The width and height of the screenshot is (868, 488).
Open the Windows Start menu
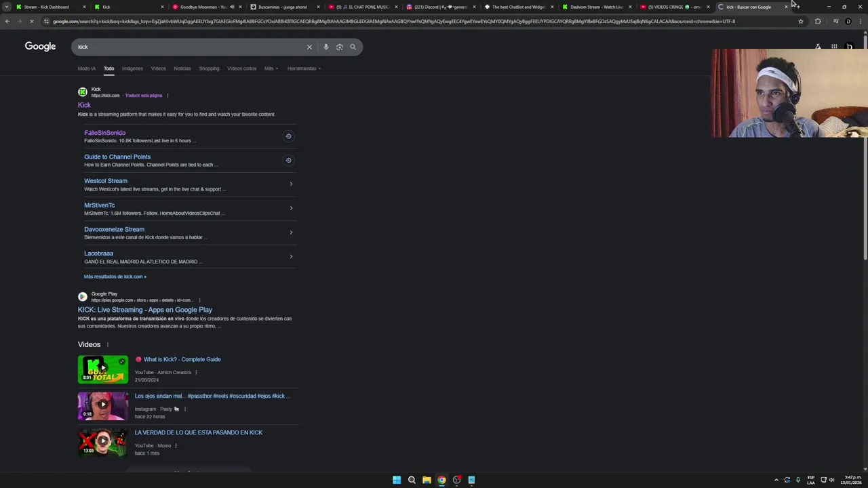[x=397, y=480]
